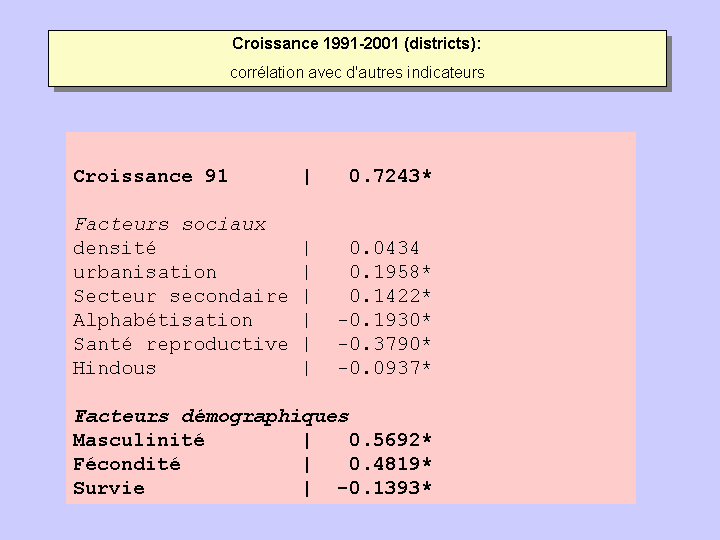This screenshot has width=720, height=540.
Task: Select the "Hindous" row label
Action: point(114,369)
